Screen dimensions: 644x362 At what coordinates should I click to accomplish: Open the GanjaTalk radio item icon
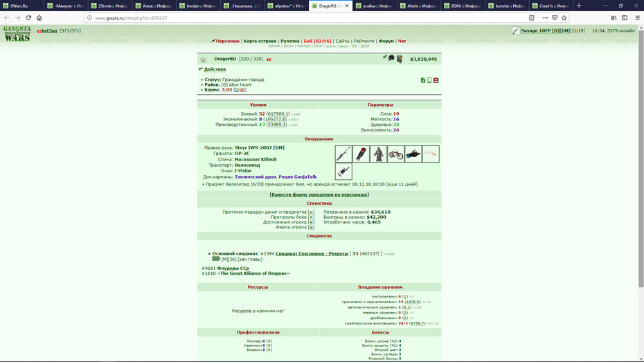coord(343,172)
